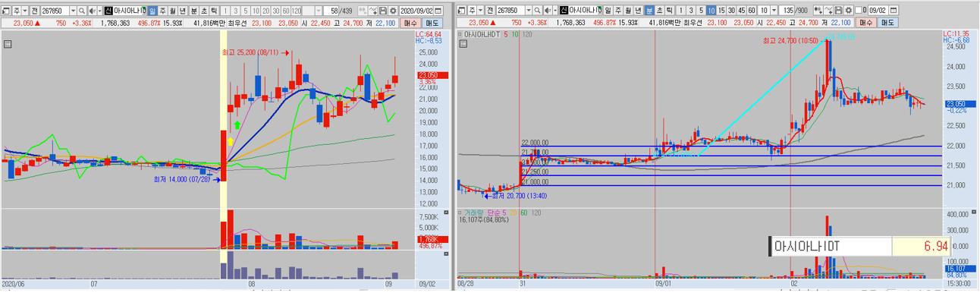The image size is (980, 293).
Task: Expand stock code 267850 dropdown in right chart
Action: [528, 11]
